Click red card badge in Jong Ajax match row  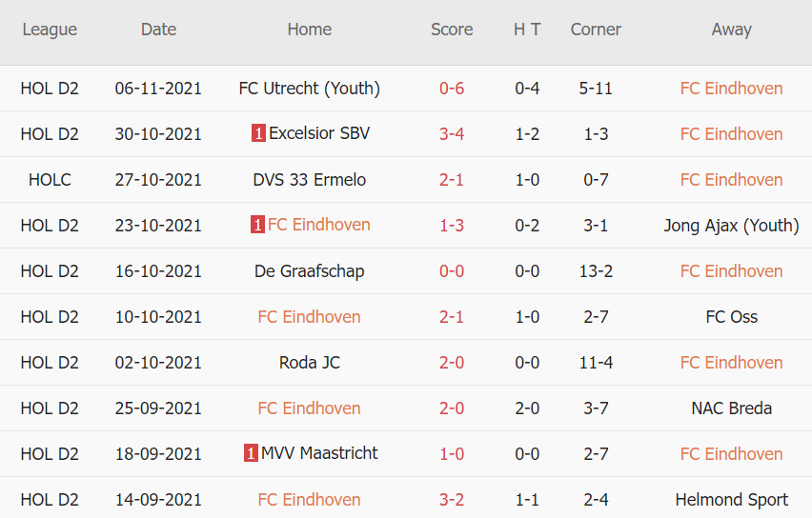(x=257, y=226)
